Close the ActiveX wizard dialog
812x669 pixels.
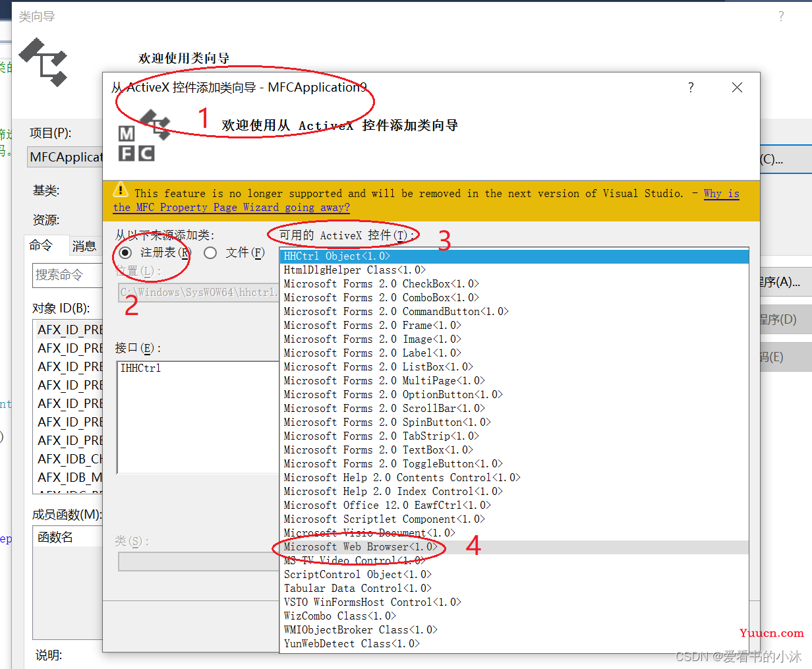(737, 88)
